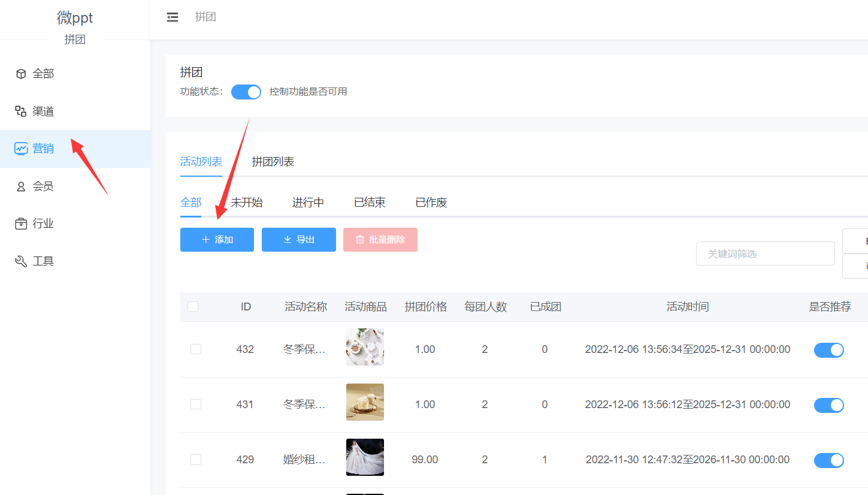Screen dimensions: 868x495
Task: Click the product thumbnail for ID 432
Action: click(x=365, y=347)
